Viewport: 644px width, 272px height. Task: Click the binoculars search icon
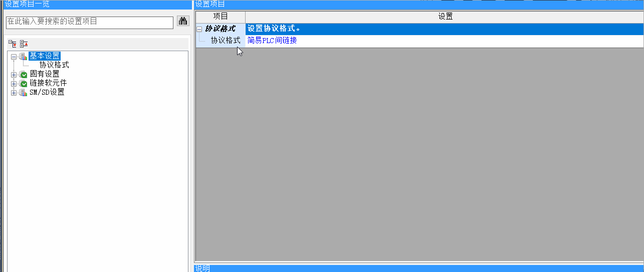pos(183,22)
